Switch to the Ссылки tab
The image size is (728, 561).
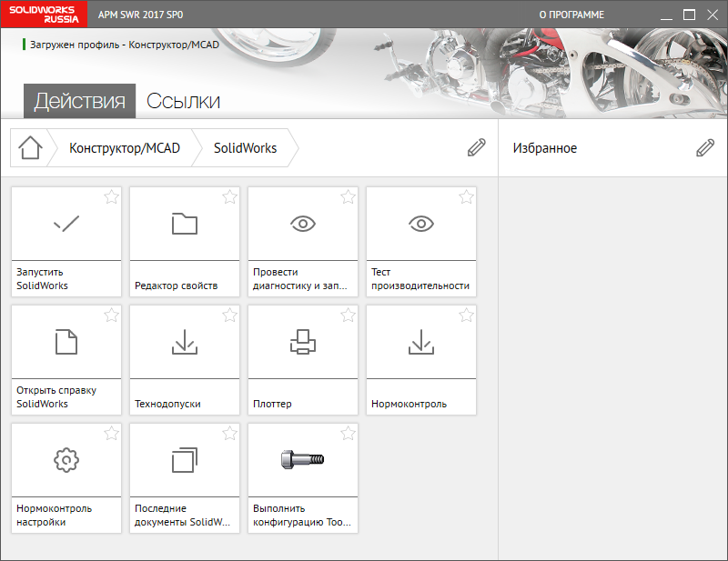(183, 101)
